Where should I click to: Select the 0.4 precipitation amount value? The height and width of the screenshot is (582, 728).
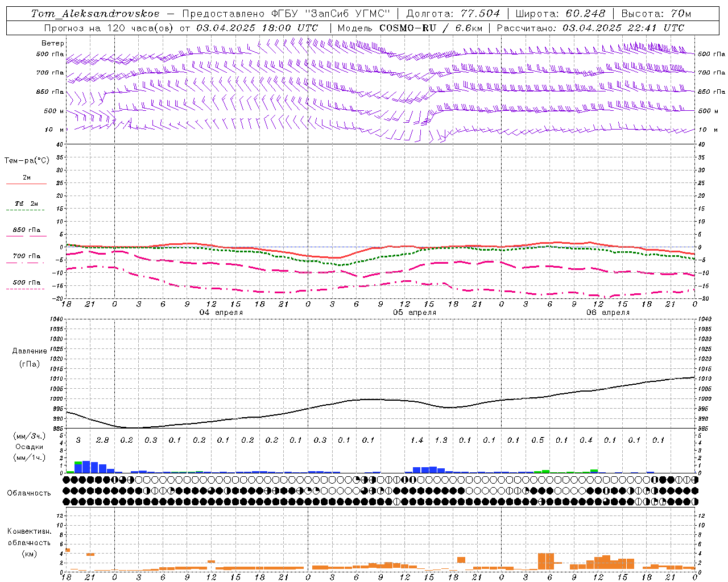[586, 440]
